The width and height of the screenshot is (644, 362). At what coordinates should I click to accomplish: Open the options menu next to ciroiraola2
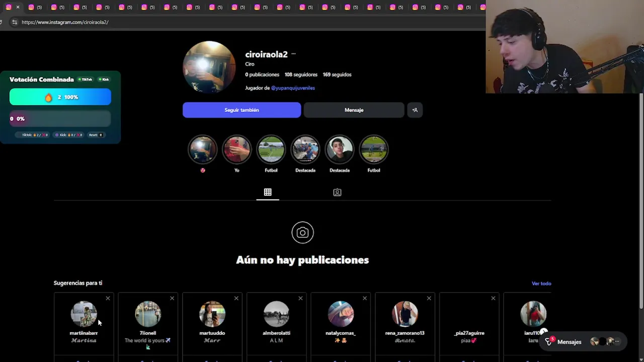293,54
